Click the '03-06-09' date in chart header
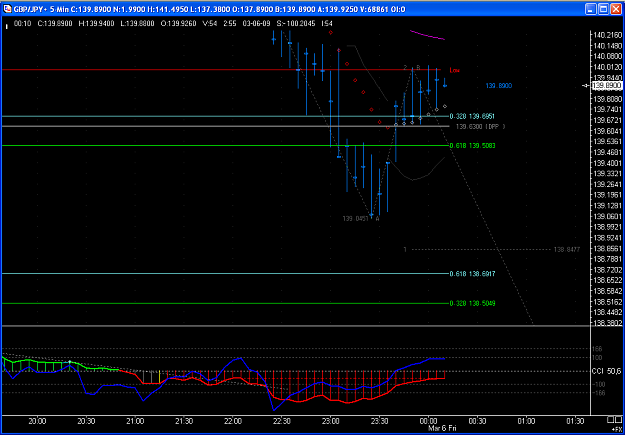 coord(257,24)
